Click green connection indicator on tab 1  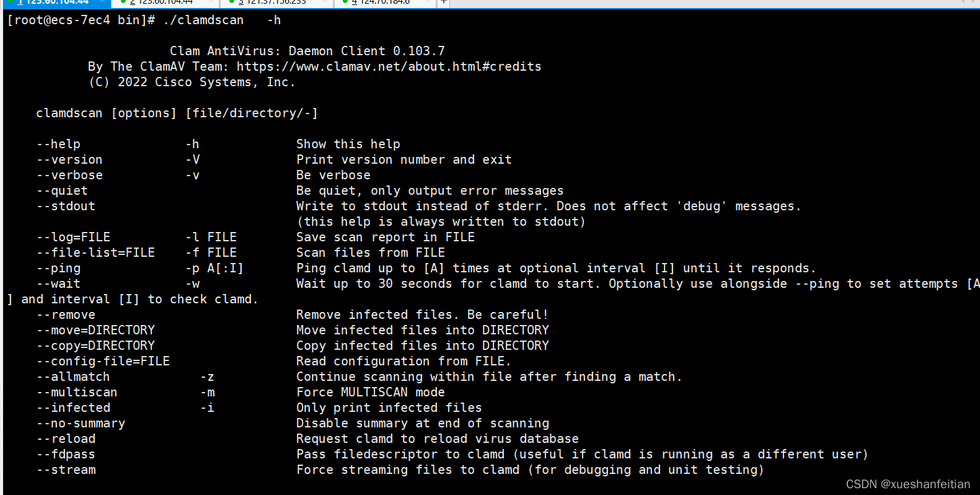coord(11,2)
